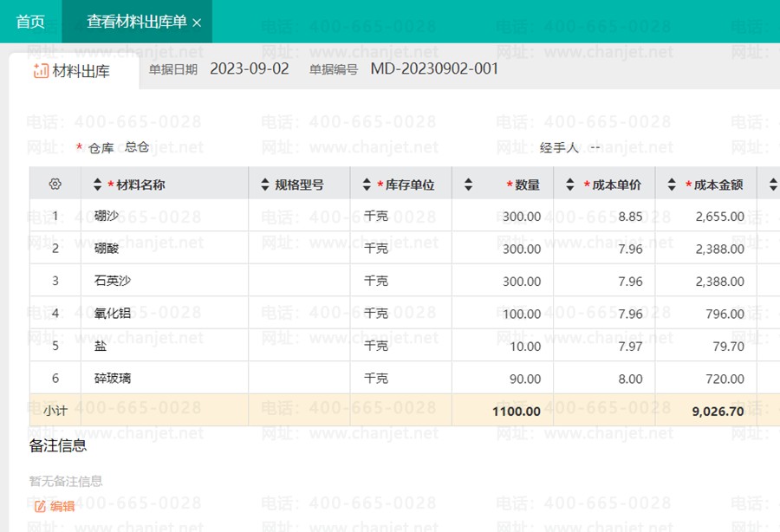Switch to the 首页 tab
Image resolution: width=780 pixels, height=532 pixels.
click(30, 22)
